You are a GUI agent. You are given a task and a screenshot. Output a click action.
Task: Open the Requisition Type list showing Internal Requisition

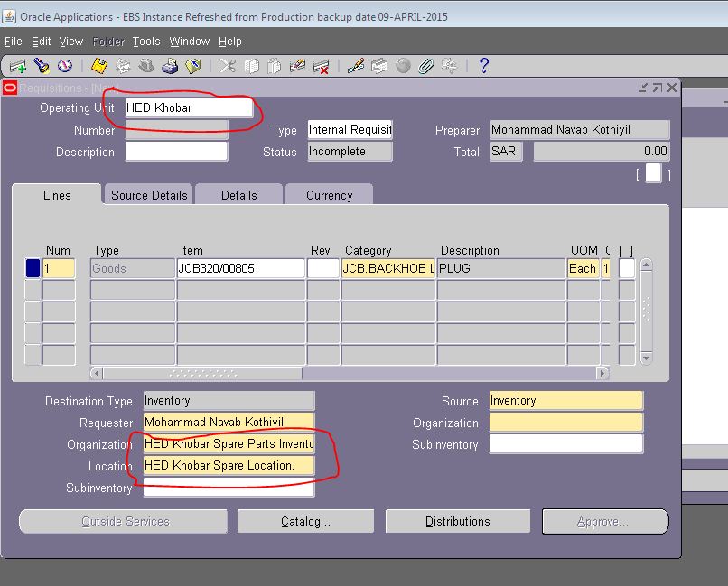pos(350,130)
